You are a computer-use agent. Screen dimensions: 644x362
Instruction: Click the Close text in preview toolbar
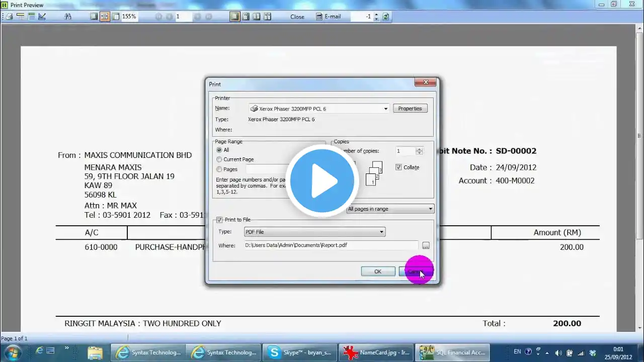(x=297, y=17)
